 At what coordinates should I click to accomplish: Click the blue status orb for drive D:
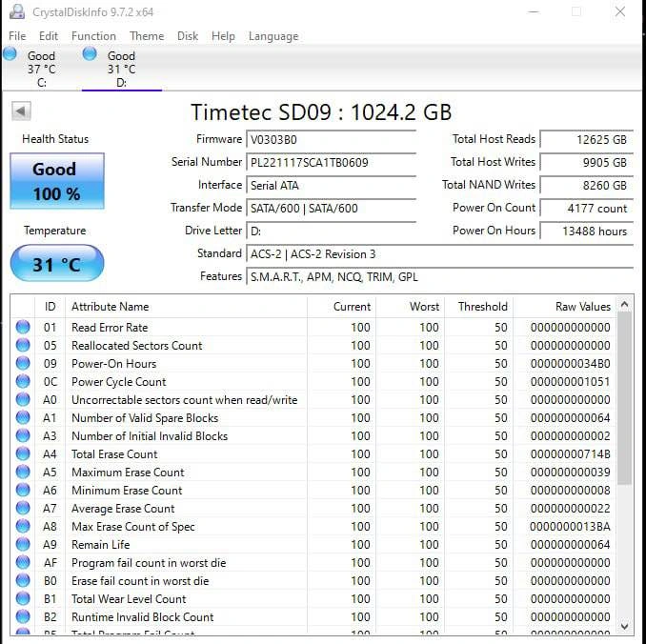tap(90, 54)
